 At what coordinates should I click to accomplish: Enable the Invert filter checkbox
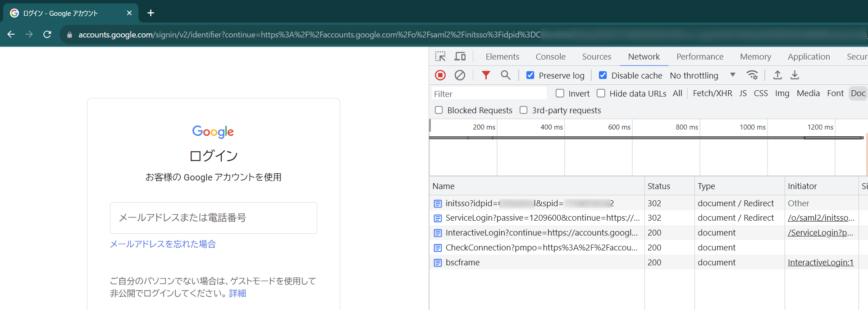tap(560, 93)
